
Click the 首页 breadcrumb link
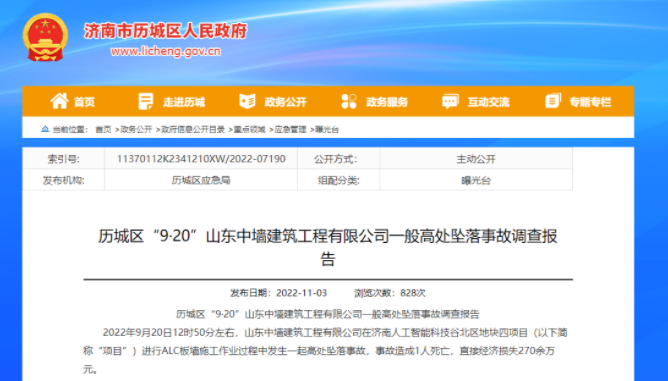tap(103, 130)
